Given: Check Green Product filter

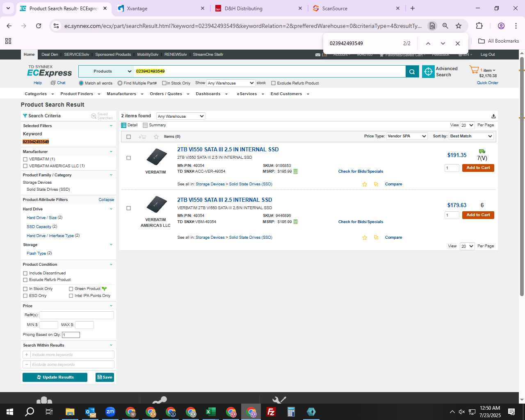Looking at the screenshot, I should [x=71, y=289].
